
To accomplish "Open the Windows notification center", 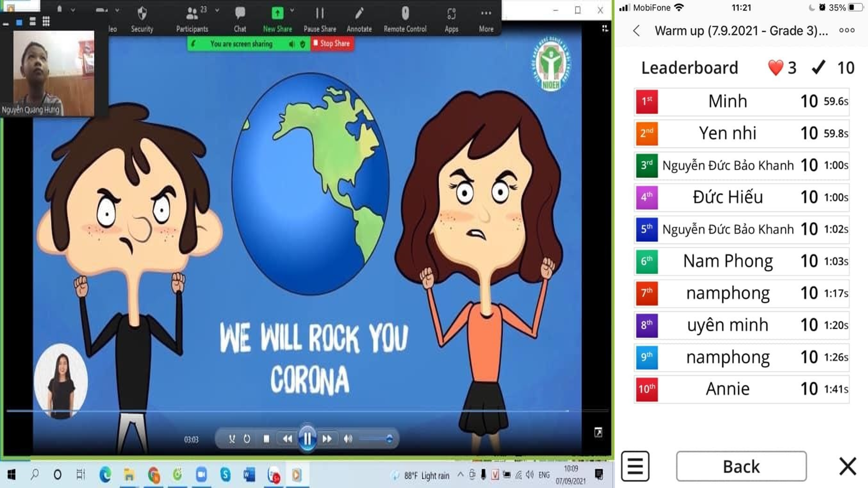I will 599,475.
